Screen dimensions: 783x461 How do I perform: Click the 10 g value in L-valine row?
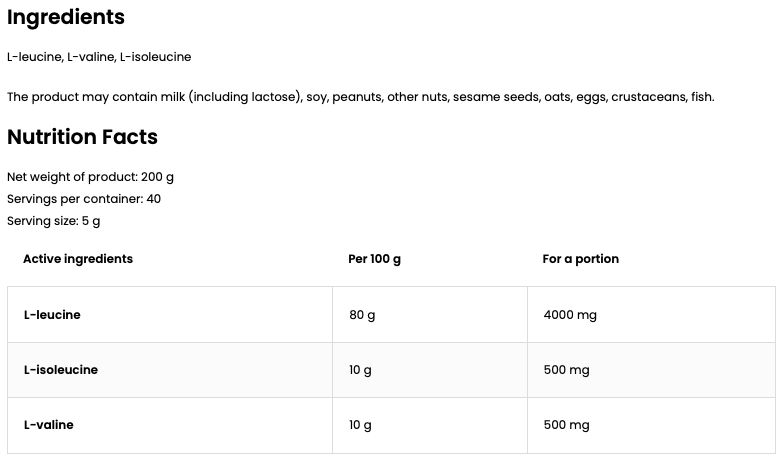(360, 425)
